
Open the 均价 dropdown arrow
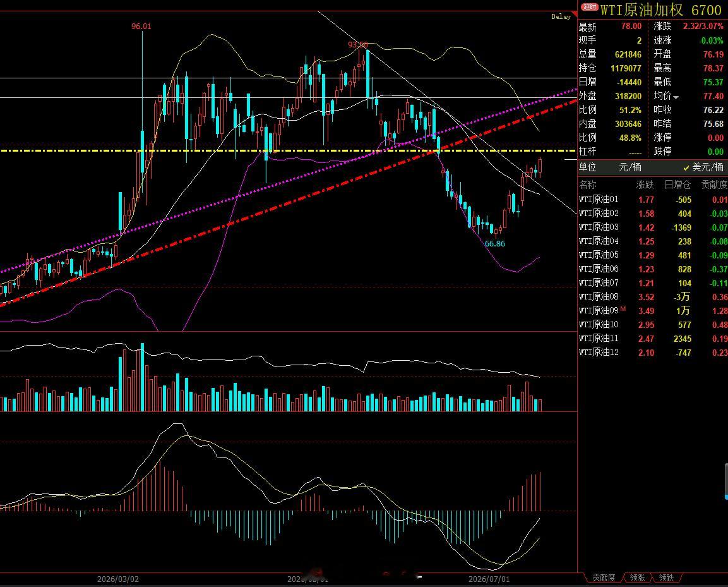[x=676, y=97]
